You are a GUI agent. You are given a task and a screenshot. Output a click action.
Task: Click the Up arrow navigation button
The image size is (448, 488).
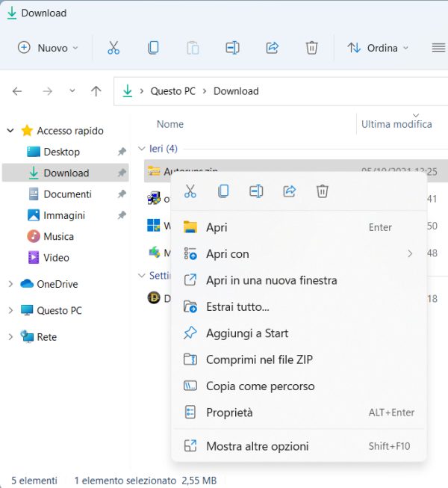[96, 91]
